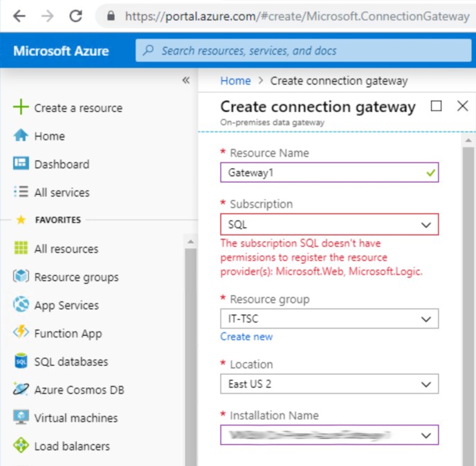This screenshot has width=476, height=466.
Task: Click the All services list icon
Action: 21,192
